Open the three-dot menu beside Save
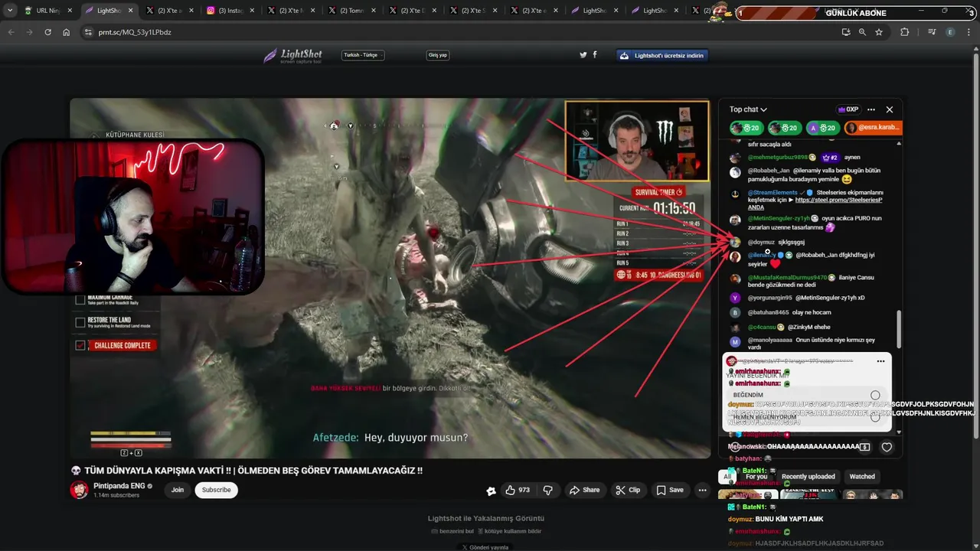The image size is (980, 551). [x=702, y=490]
